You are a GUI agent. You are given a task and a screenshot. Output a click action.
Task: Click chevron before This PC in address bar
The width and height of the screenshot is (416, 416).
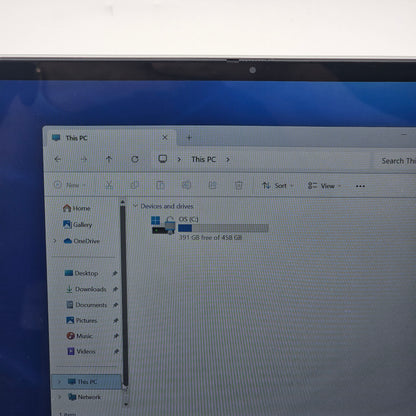pos(179,159)
